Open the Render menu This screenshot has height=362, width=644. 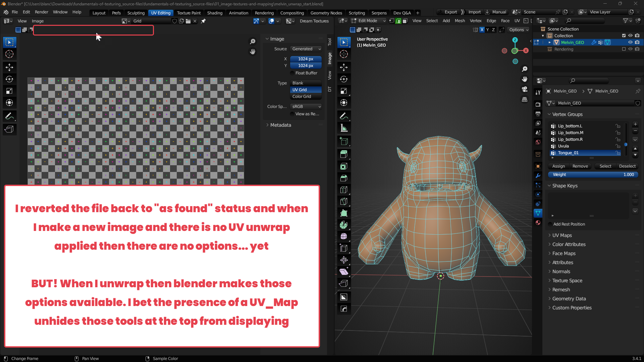click(42, 12)
